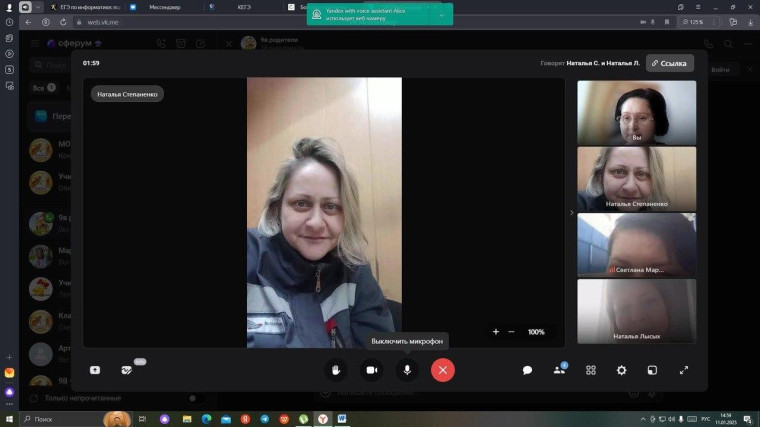Switch to the Мессенджер browser tab
The height and width of the screenshot is (427, 760).
pyautogui.click(x=164, y=7)
